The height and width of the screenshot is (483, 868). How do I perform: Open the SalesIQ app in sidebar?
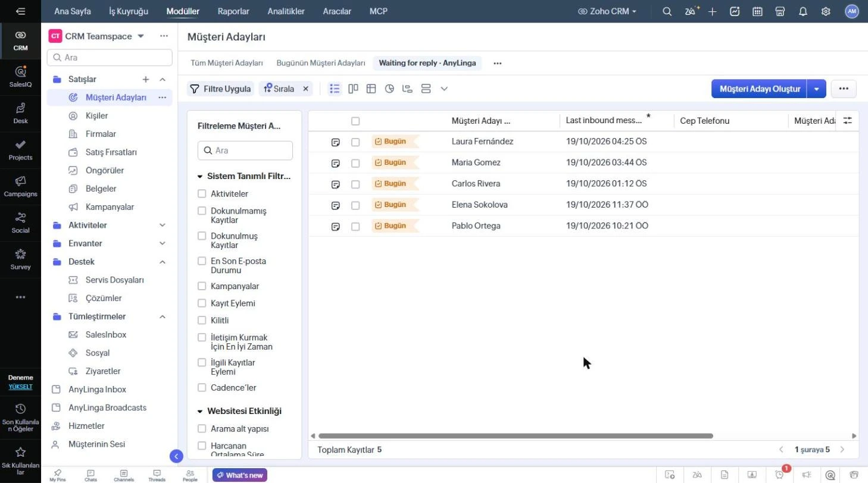point(20,77)
